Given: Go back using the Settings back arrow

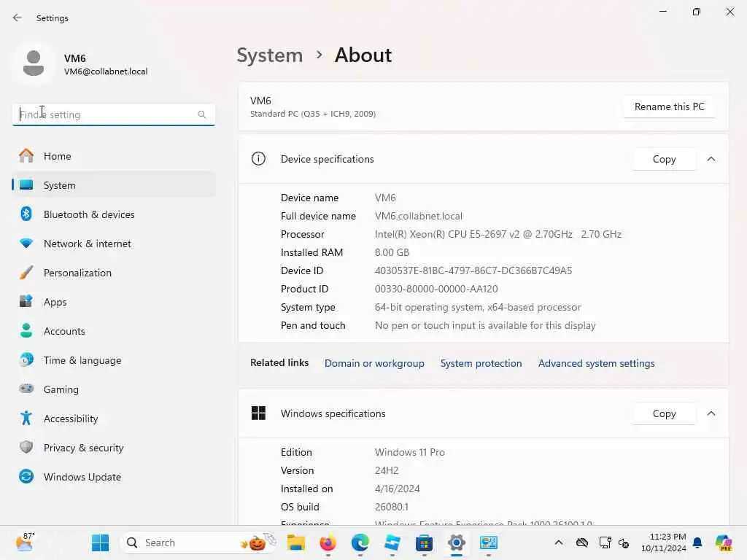Looking at the screenshot, I should [x=18, y=17].
